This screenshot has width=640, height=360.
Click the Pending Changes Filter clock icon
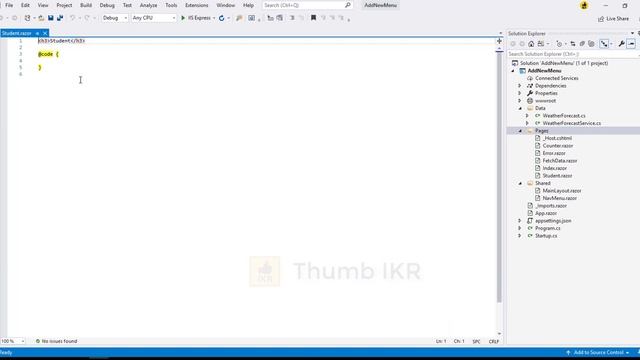click(559, 44)
